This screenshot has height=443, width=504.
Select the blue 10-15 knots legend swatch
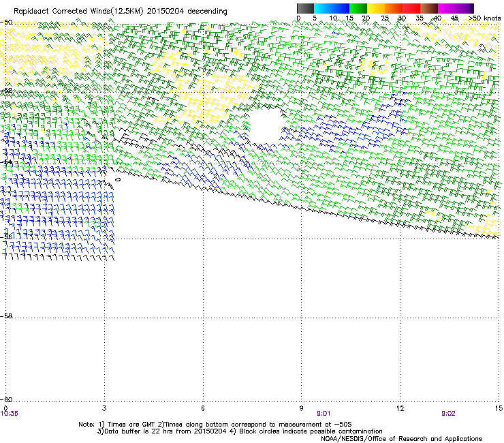point(341,8)
